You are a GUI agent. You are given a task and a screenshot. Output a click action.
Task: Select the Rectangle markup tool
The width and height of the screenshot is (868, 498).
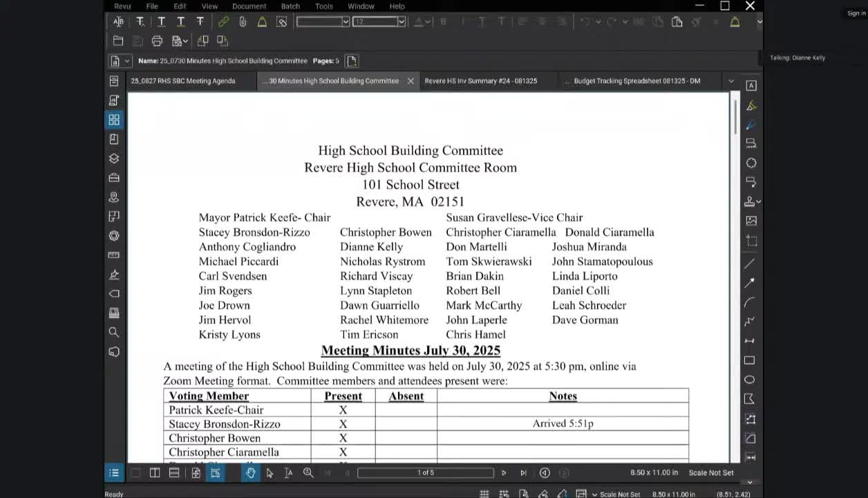[x=750, y=360]
